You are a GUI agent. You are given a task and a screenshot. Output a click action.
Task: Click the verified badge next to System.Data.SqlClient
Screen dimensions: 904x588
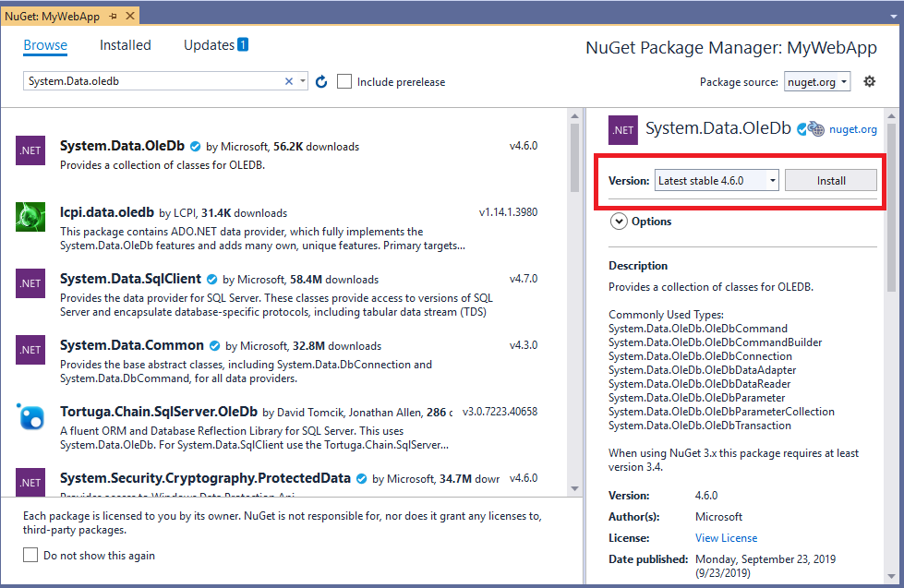click(x=212, y=280)
